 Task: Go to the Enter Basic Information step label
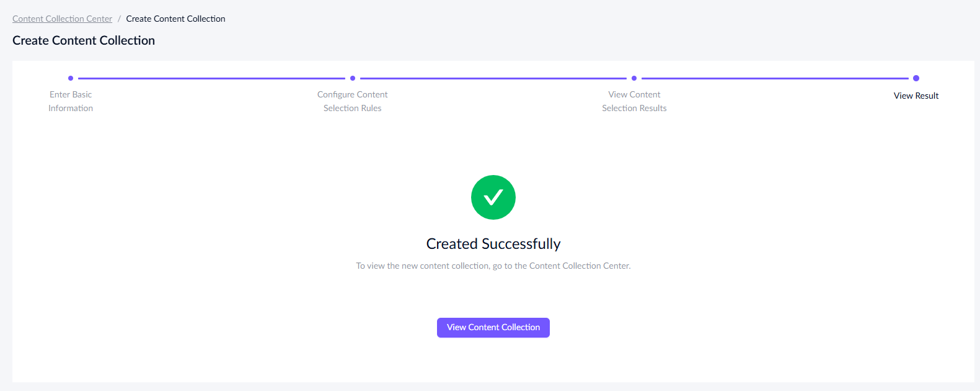[71, 101]
